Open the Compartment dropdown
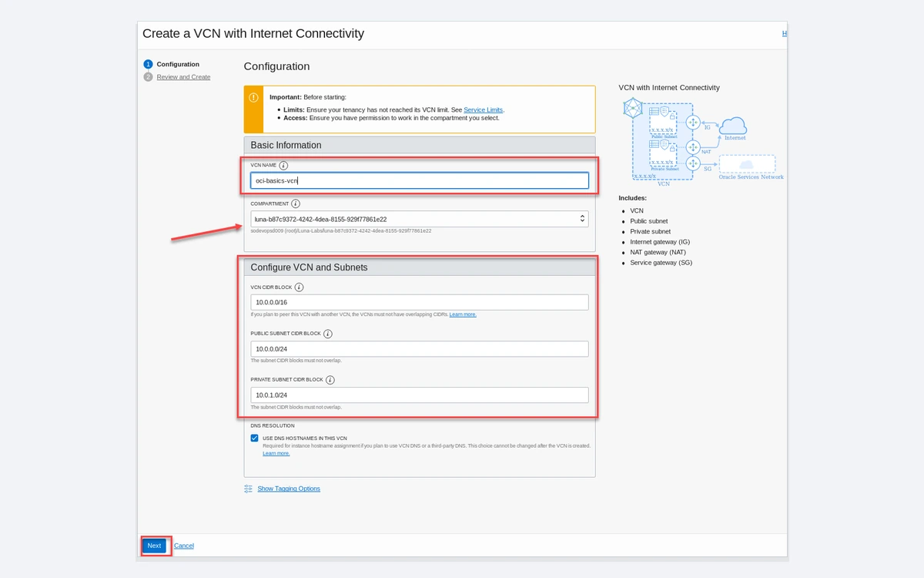This screenshot has height=578, width=924. [420, 219]
